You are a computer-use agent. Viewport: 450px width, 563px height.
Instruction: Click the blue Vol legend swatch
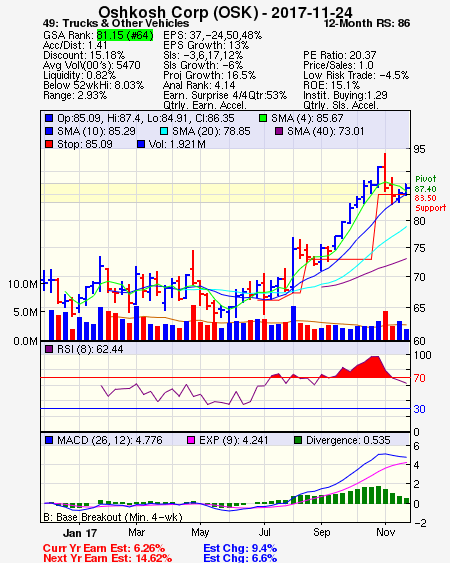[x=141, y=144]
